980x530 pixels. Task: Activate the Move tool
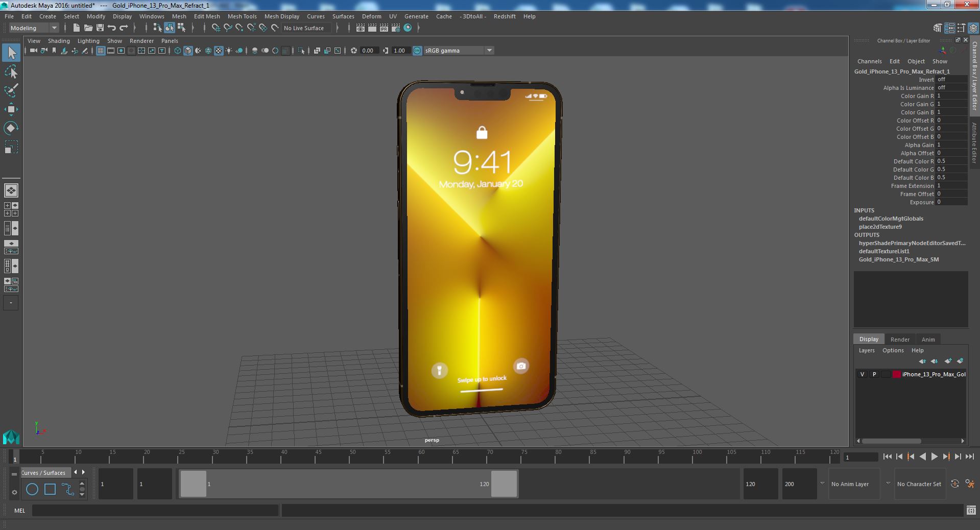pos(11,109)
